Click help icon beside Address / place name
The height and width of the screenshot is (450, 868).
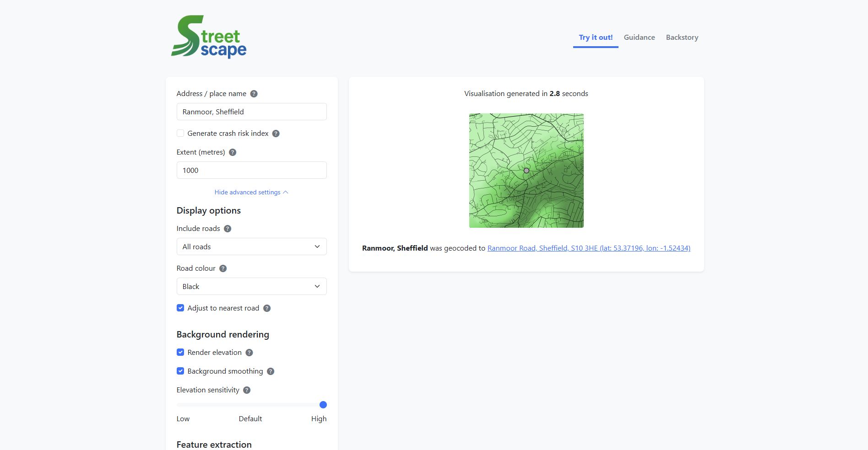click(x=254, y=94)
